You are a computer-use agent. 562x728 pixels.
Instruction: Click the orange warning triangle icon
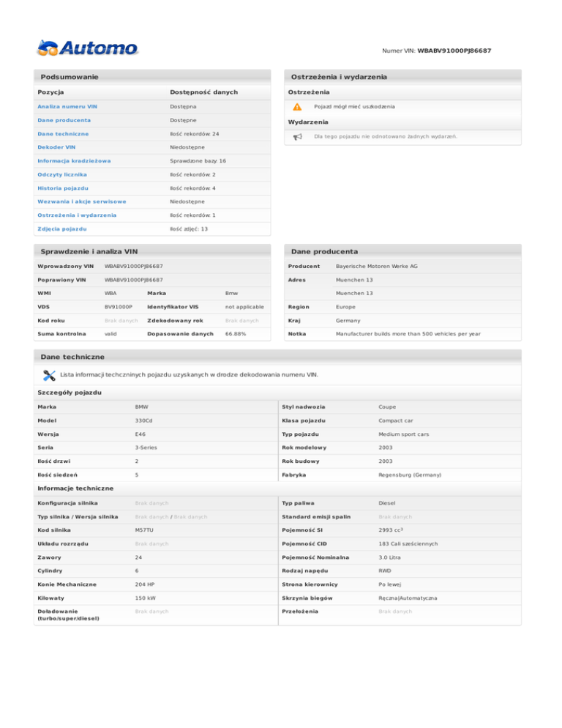[x=297, y=106]
